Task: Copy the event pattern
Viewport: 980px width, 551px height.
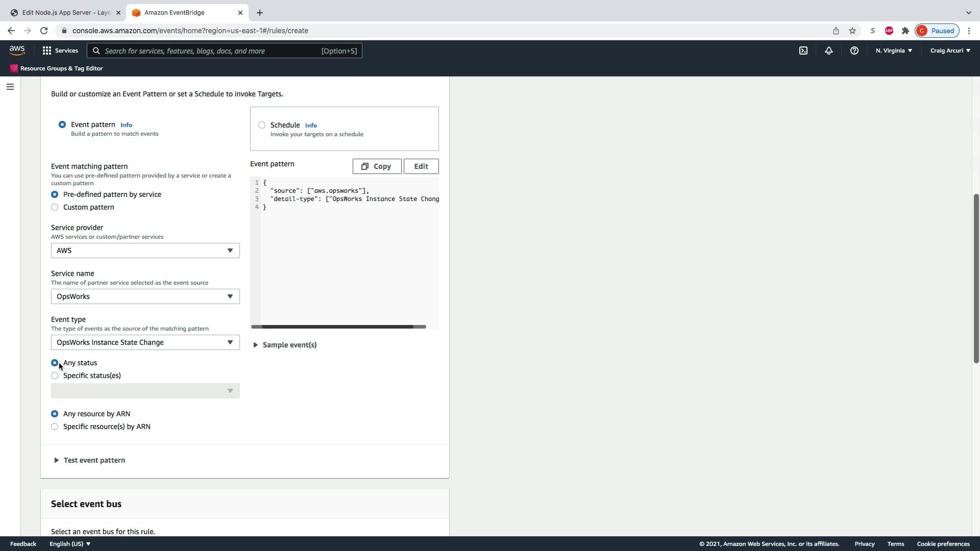Action: click(377, 166)
